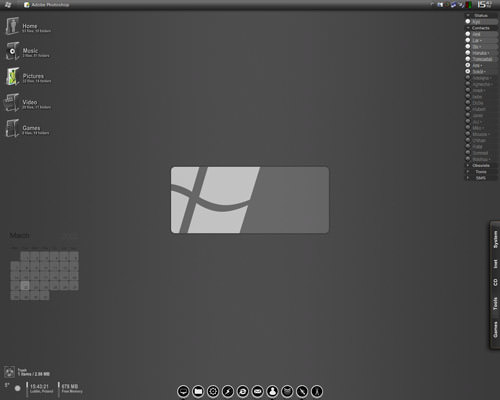Switch to the Tools side tab
500x400 pixels.
[x=496, y=304]
